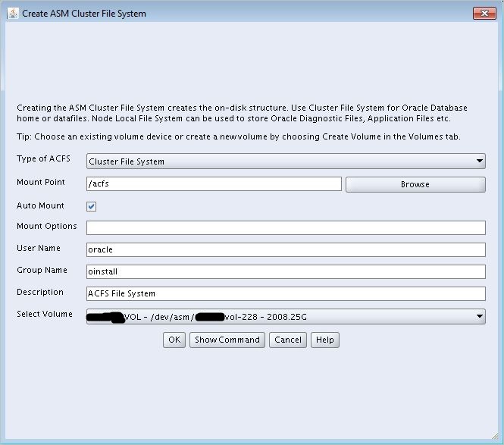Uncheck the Auto Mount checkbox
This screenshot has height=445, width=504.
pyautogui.click(x=91, y=206)
